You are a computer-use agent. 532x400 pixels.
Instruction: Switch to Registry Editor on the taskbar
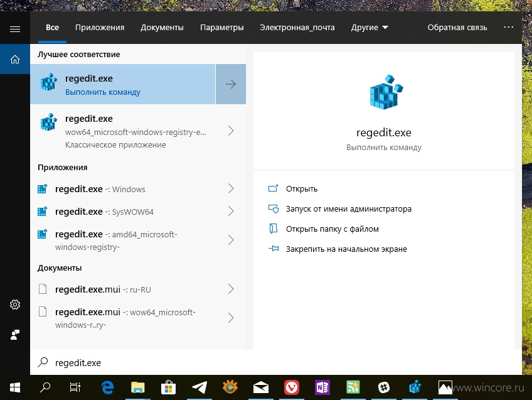415,387
